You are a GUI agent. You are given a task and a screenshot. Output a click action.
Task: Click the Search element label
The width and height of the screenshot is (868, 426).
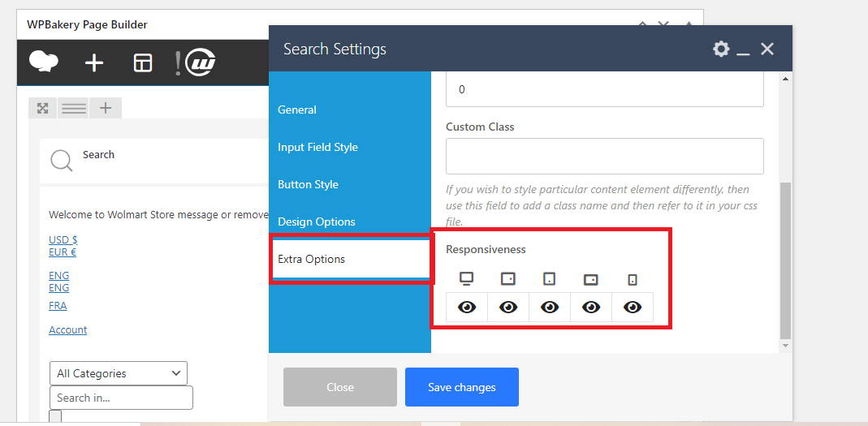(x=98, y=155)
